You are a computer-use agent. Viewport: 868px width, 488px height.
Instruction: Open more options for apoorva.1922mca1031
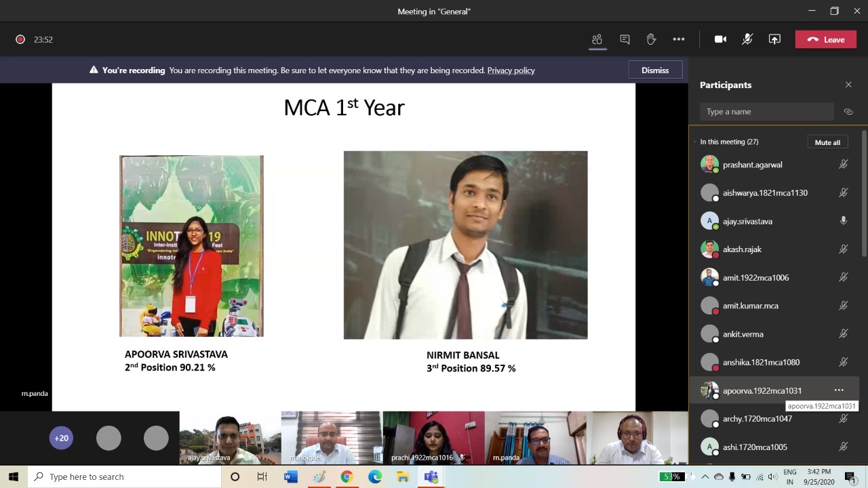839,390
